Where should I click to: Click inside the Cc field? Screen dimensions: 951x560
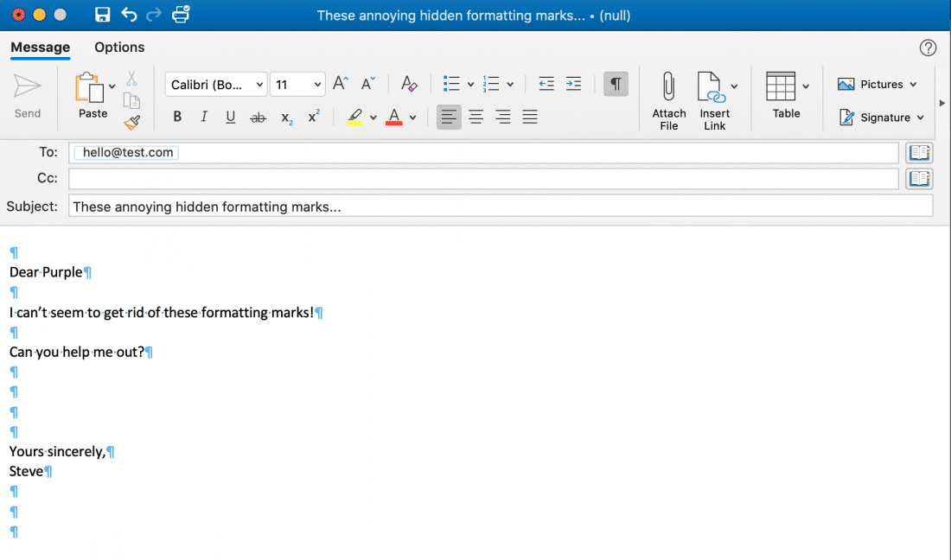tap(346, 178)
